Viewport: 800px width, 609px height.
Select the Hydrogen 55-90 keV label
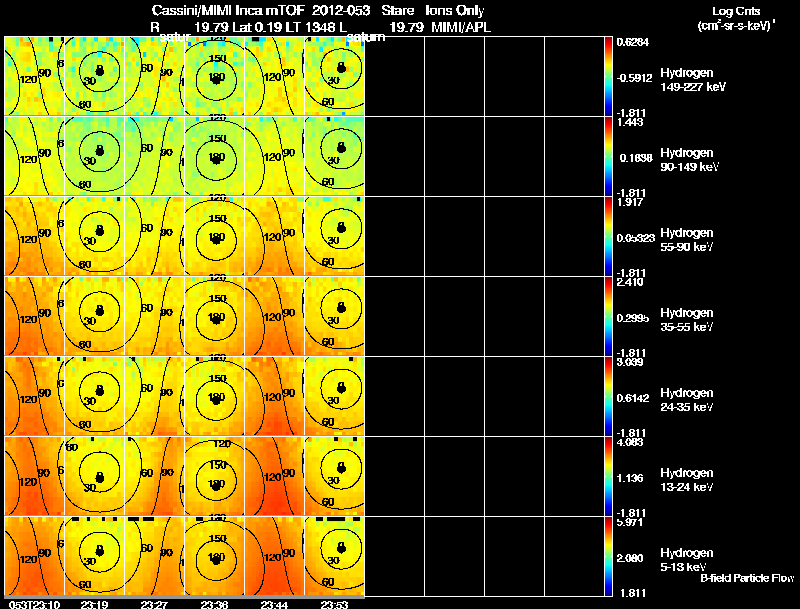687,240
